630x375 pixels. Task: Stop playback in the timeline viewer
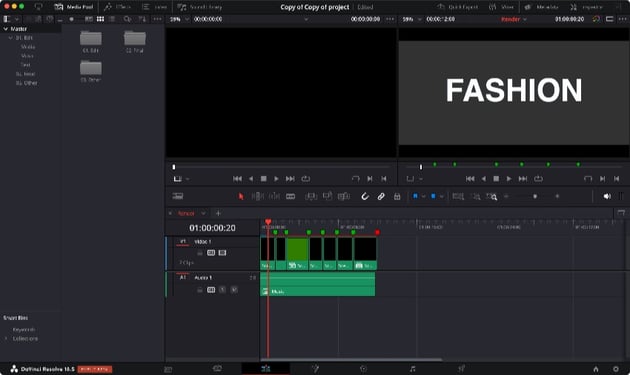pos(496,178)
